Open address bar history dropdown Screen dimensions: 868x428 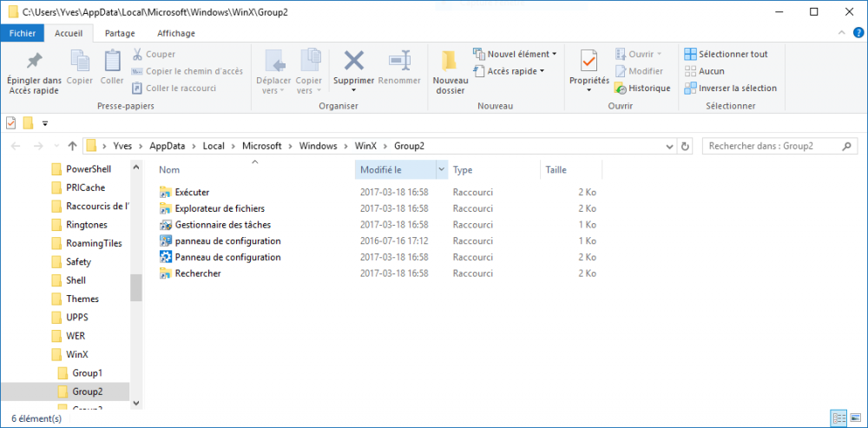pos(670,147)
